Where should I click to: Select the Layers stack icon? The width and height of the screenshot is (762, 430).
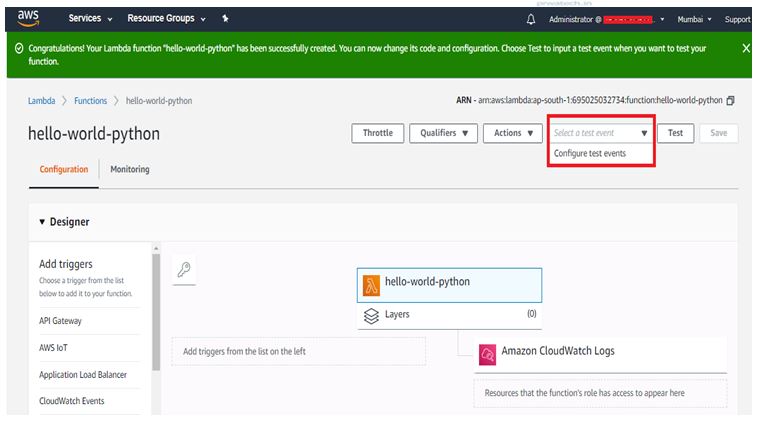(x=371, y=316)
